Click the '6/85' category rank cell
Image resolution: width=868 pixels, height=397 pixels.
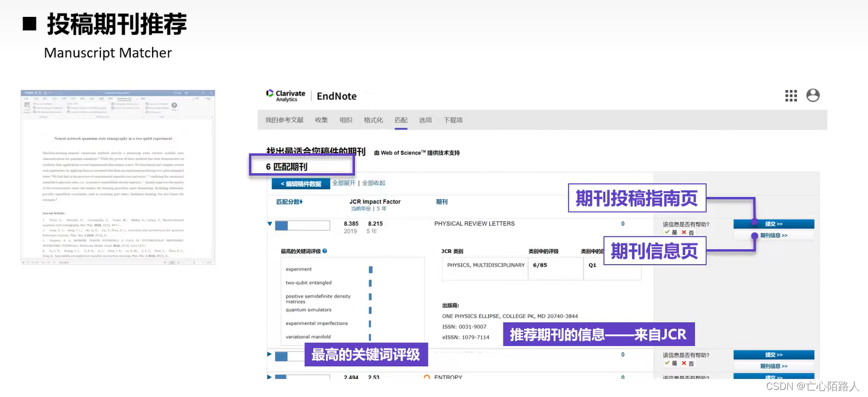coord(556,268)
